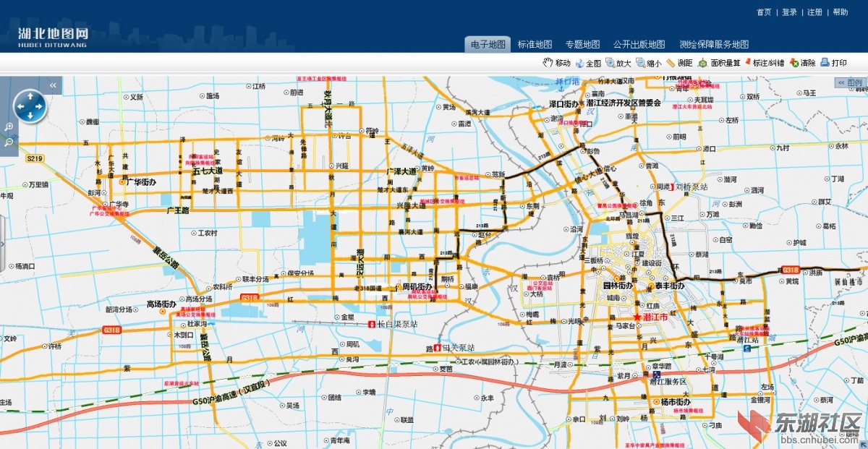Click the 长白渠泵站 pump station icon
868x449 pixels.
[372, 325]
